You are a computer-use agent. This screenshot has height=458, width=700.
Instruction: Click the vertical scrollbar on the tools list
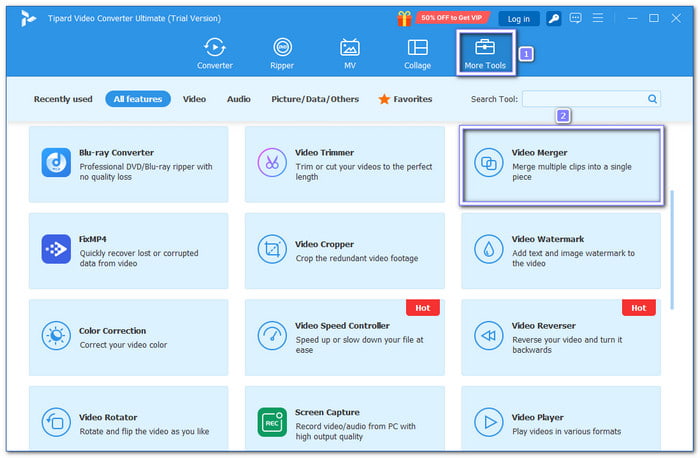[672, 250]
